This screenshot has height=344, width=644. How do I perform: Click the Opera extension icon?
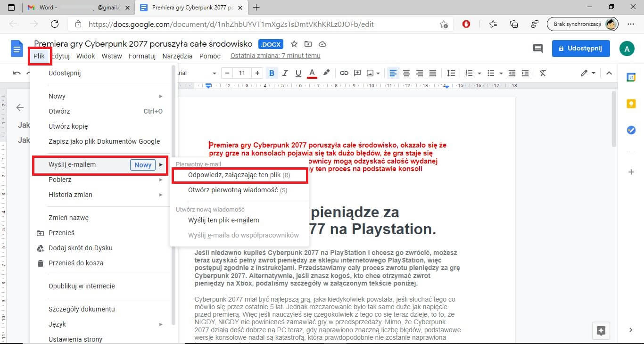click(x=466, y=24)
